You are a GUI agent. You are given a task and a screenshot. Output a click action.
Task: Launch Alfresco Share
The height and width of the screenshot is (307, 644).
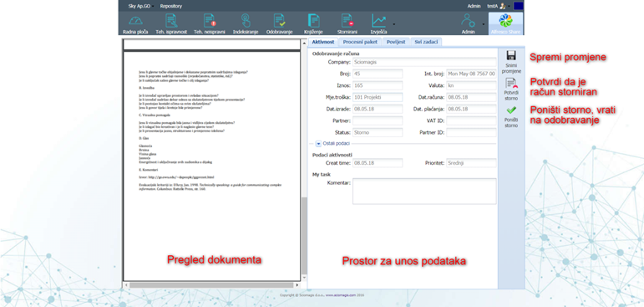click(x=505, y=24)
